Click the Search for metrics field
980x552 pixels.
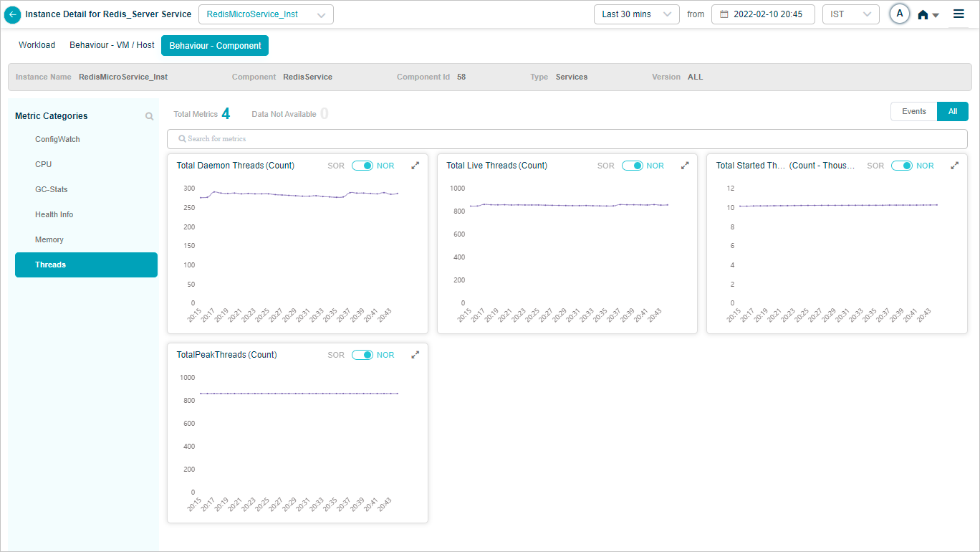[566, 138]
